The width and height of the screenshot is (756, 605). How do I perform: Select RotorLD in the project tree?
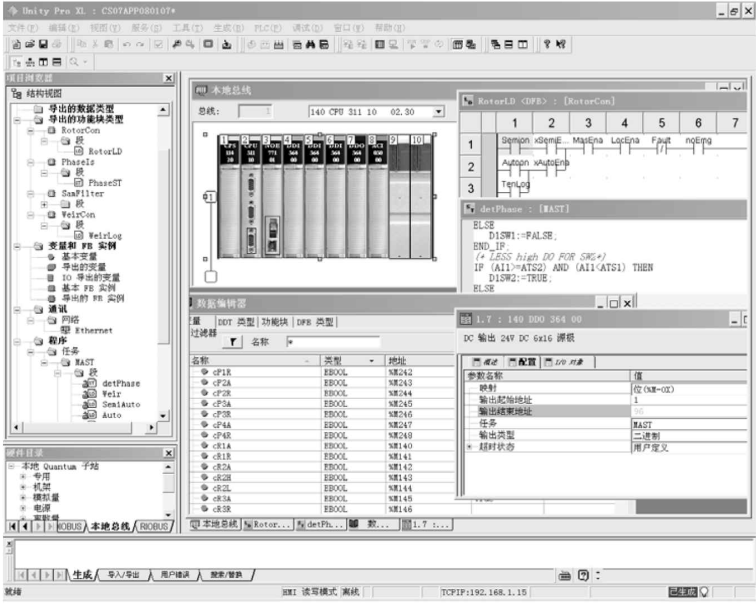tap(105, 152)
